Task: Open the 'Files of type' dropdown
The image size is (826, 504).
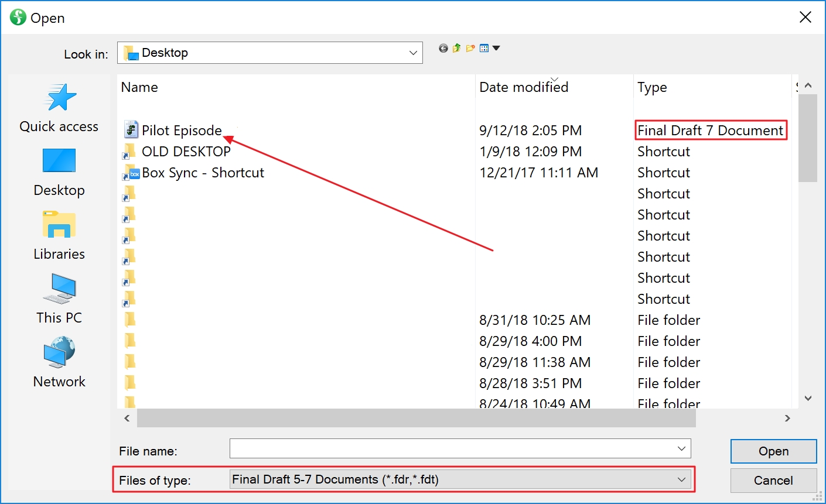Action: click(681, 479)
